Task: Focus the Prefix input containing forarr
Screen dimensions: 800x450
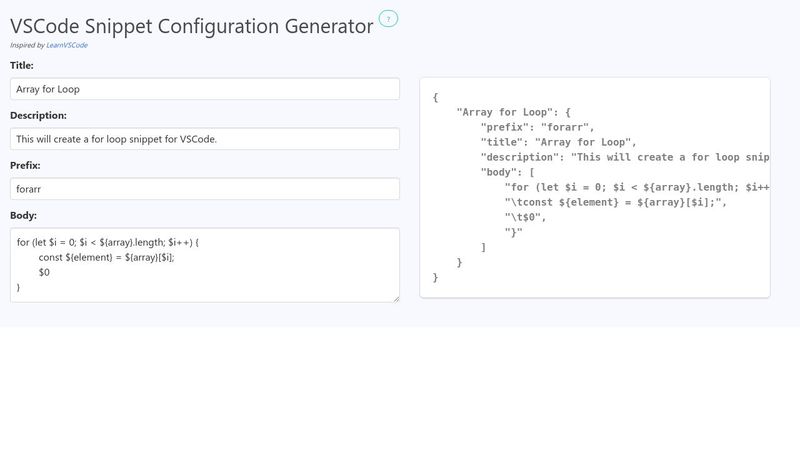Action: pos(205,189)
